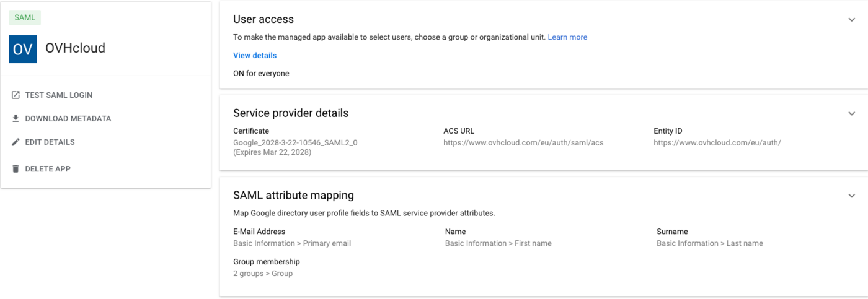Click the Download Metadata arrow icon
Viewport: 868px width, 299px height.
click(16, 118)
